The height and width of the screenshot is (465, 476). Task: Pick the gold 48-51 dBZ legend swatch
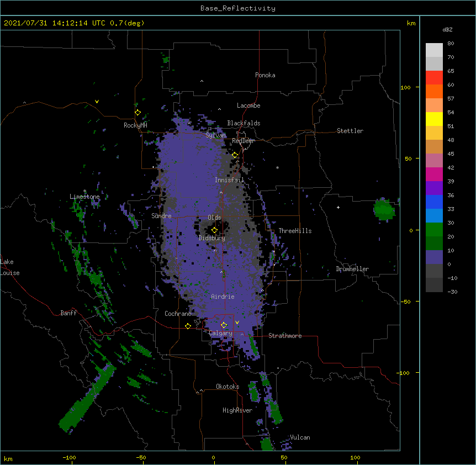click(x=434, y=133)
